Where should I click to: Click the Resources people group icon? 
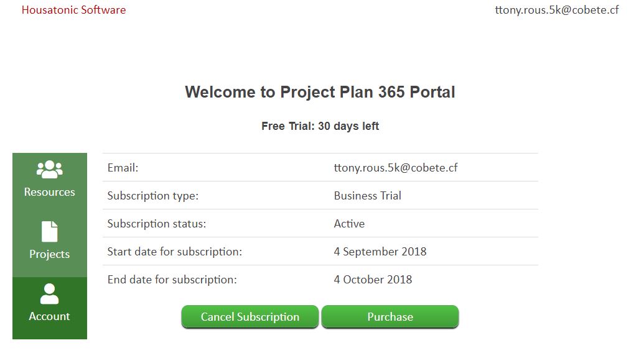click(50, 169)
